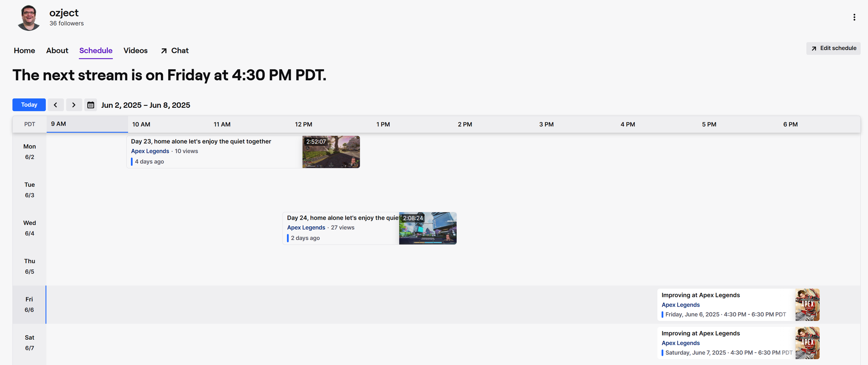Click the PDT timezone label
The width and height of the screenshot is (868, 365).
[x=30, y=124]
